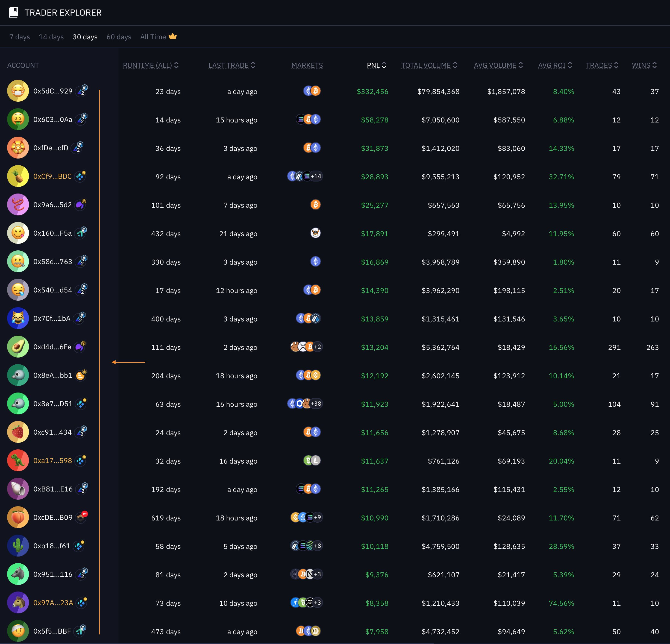Click the +38 markets badge for 0x8e7...D51

coord(316,403)
